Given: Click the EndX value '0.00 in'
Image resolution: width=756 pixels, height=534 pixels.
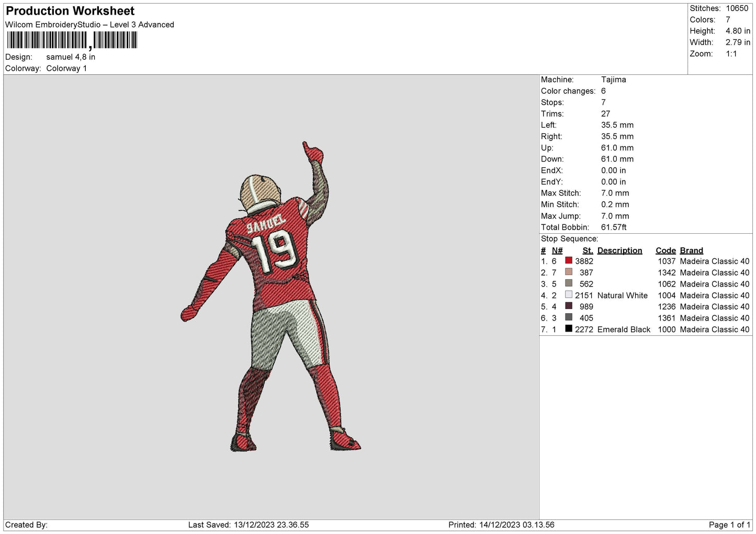Looking at the screenshot, I should point(614,171).
